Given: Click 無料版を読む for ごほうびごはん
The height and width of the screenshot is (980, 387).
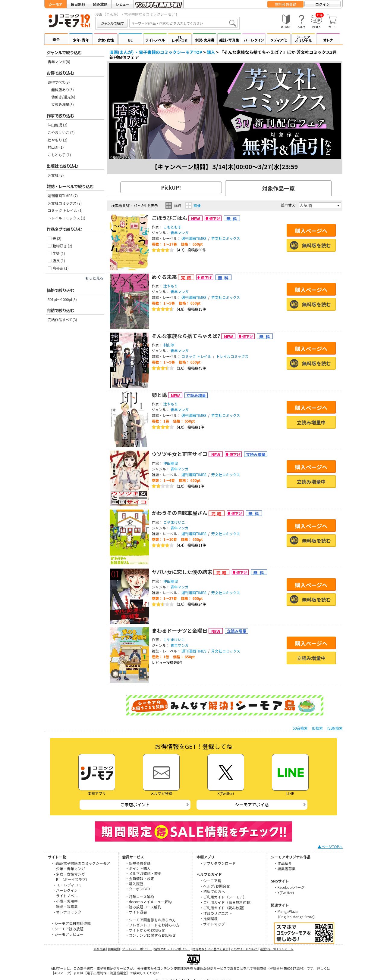Looking at the screenshot, I should 311,245.
